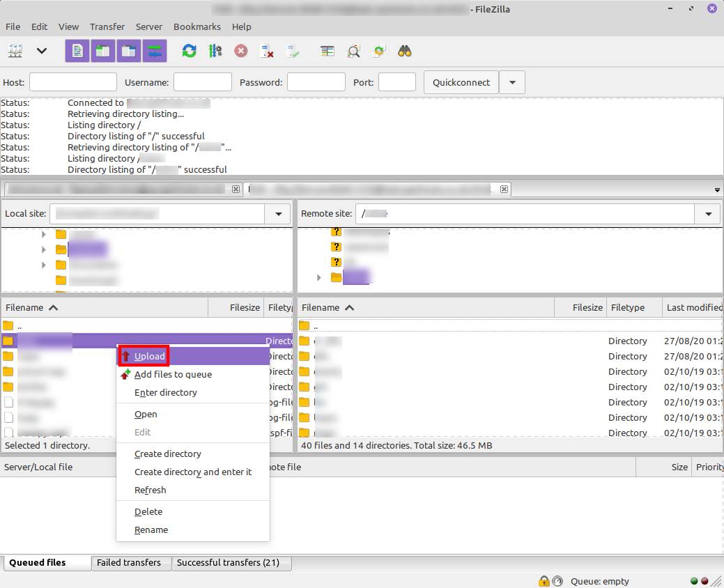
Task: Open the Transfer menu
Action: click(107, 26)
